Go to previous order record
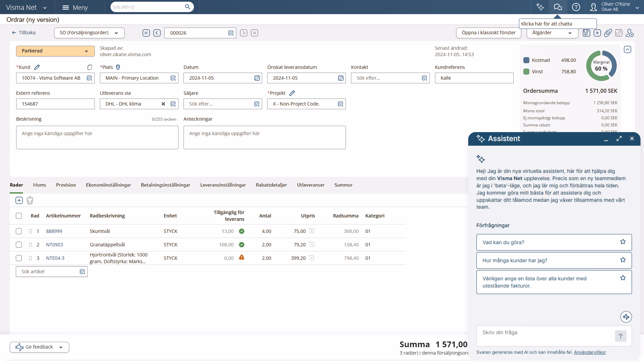This screenshot has width=644, height=363. [157, 33]
